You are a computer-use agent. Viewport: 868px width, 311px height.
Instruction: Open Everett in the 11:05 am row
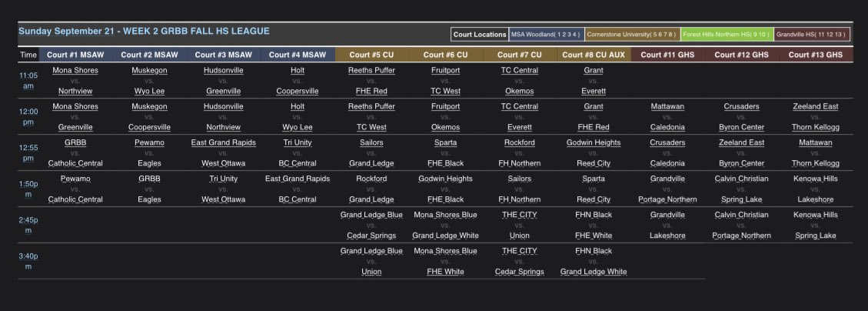click(x=594, y=91)
